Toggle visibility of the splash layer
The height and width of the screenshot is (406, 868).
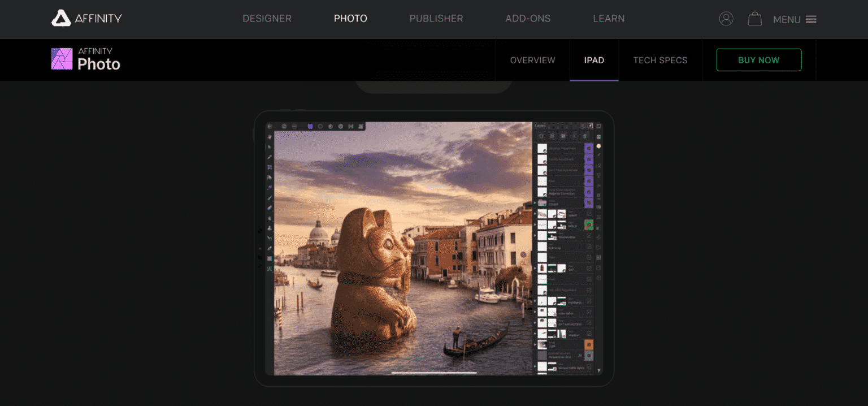(x=589, y=214)
